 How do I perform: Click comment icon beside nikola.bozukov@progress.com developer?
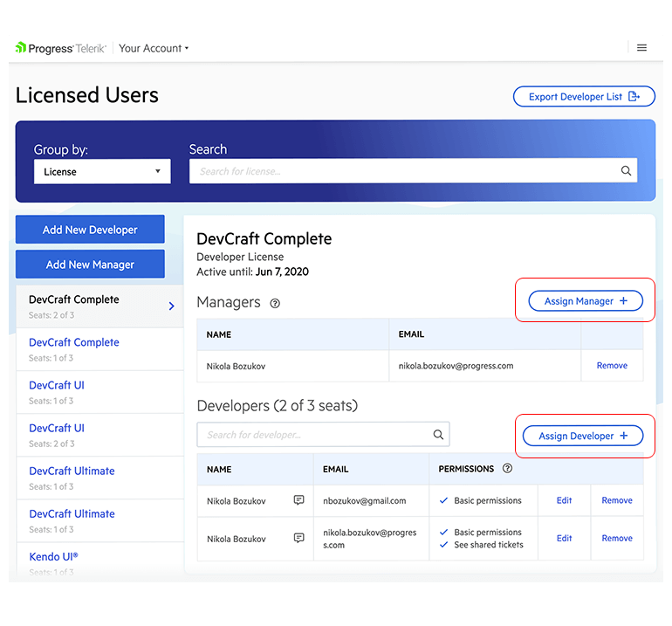tap(298, 538)
